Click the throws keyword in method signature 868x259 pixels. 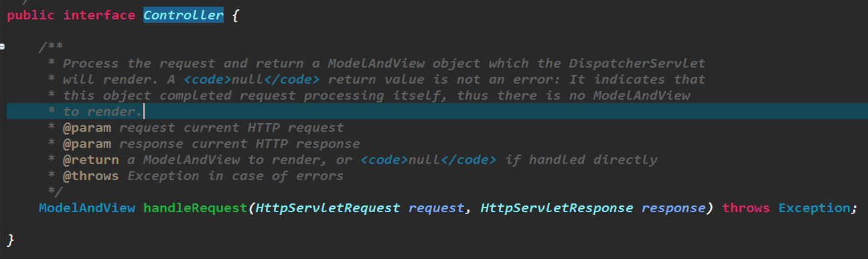746,208
